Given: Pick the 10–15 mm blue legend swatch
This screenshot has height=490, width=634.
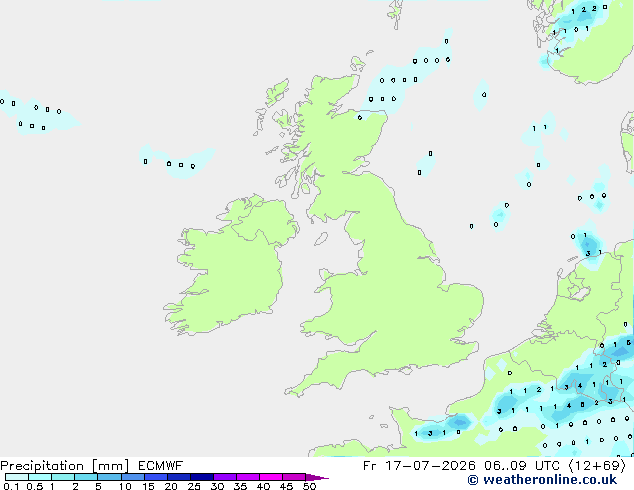Looking at the screenshot, I should 133,477.
